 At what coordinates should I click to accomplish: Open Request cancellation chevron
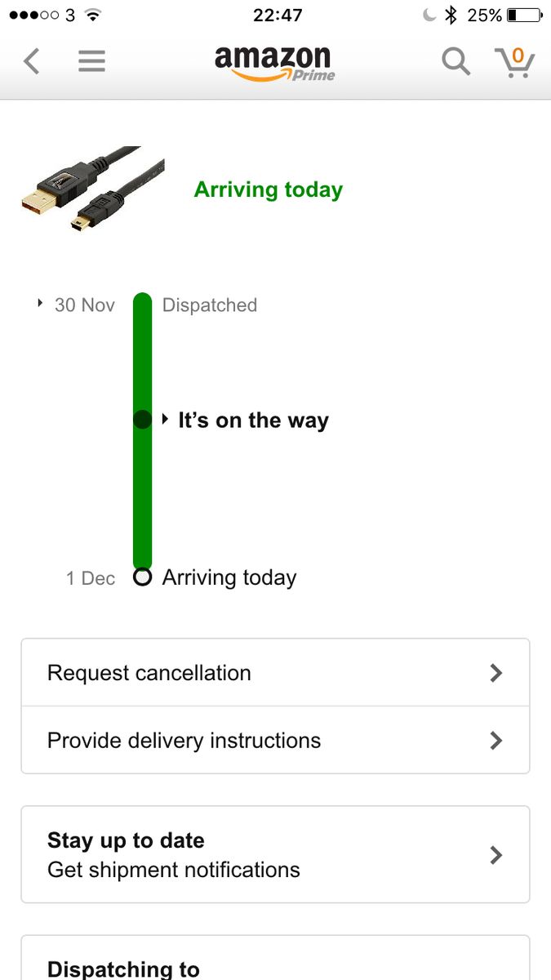[495, 673]
